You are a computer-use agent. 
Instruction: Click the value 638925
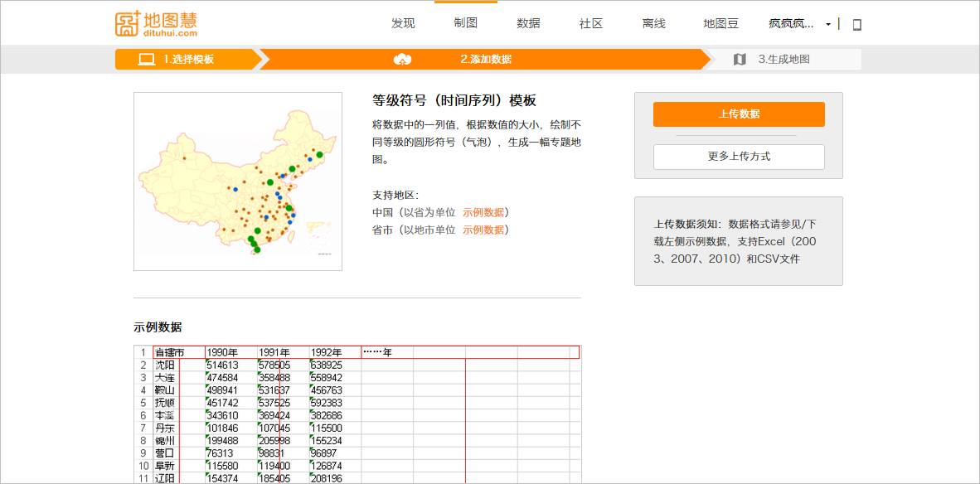pyautogui.click(x=327, y=365)
